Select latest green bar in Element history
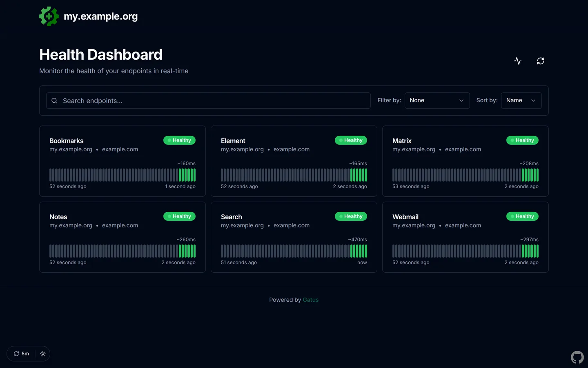The height and width of the screenshot is (368, 588). pyautogui.click(x=366, y=175)
